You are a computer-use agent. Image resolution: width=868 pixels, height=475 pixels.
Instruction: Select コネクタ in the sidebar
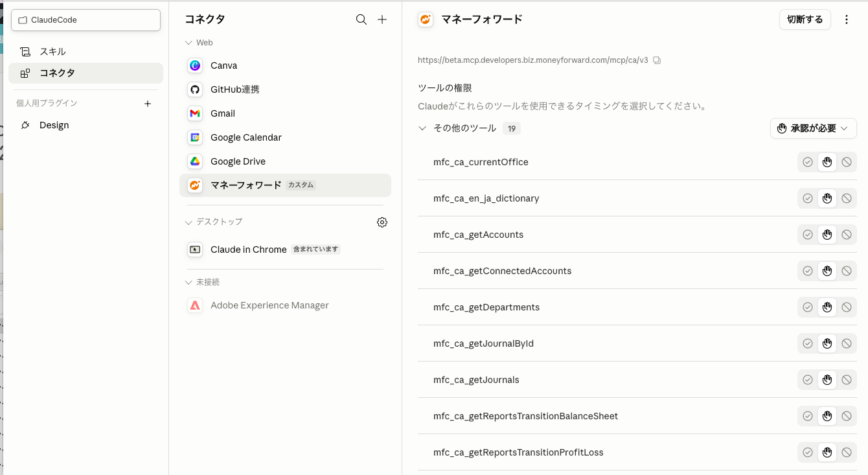[86, 73]
